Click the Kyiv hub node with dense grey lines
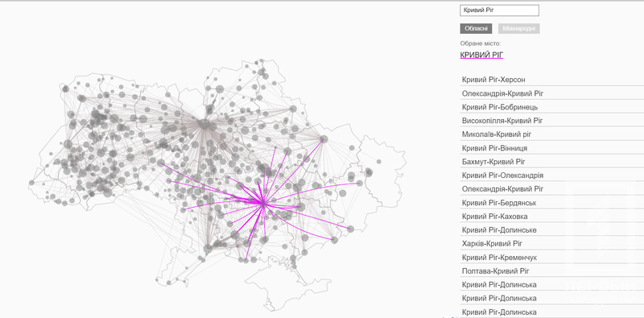Screen dimensions: 644x318 (204, 124)
